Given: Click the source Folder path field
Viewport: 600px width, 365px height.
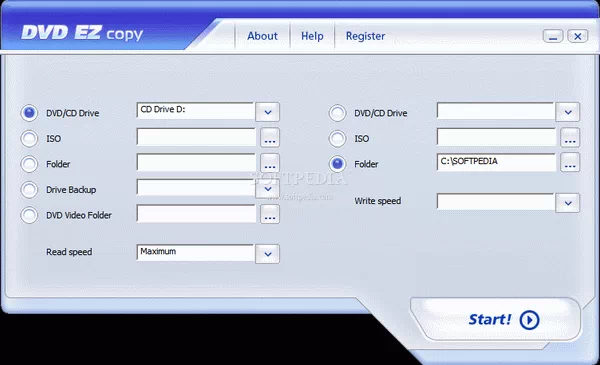Looking at the screenshot, I should coord(196,163).
